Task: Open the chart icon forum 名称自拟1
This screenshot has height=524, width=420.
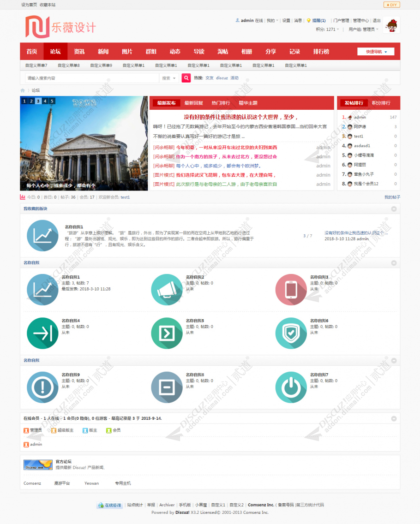Action: tap(42, 289)
